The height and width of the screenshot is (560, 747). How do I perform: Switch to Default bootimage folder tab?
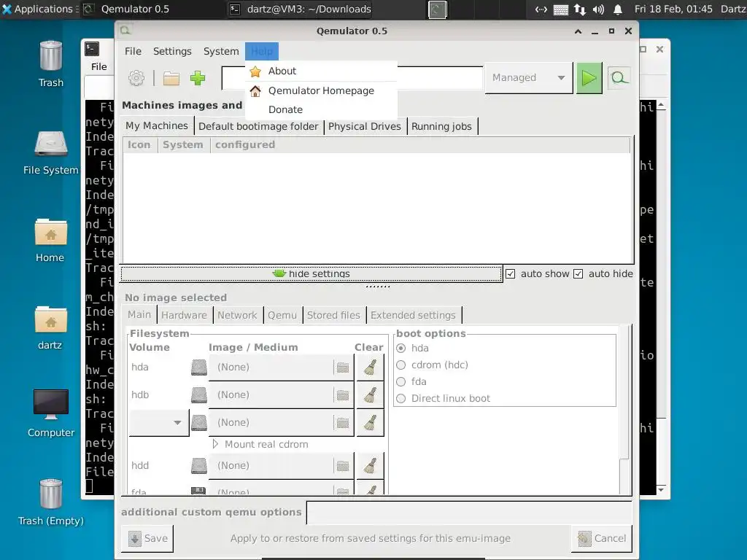[258, 126]
